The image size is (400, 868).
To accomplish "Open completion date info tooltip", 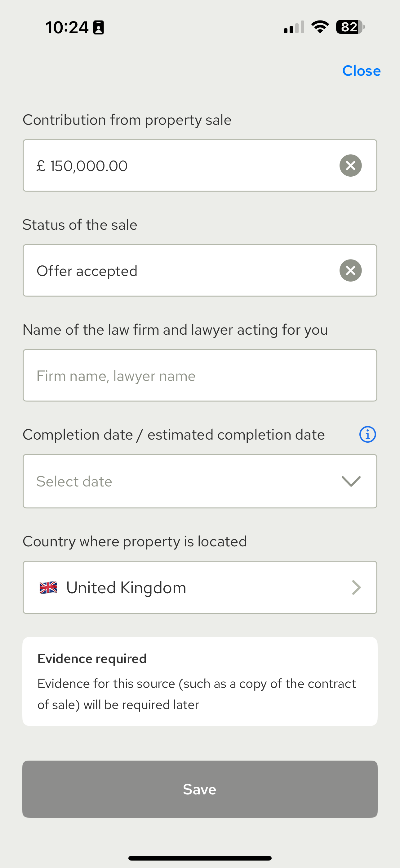I will pyautogui.click(x=367, y=434).
